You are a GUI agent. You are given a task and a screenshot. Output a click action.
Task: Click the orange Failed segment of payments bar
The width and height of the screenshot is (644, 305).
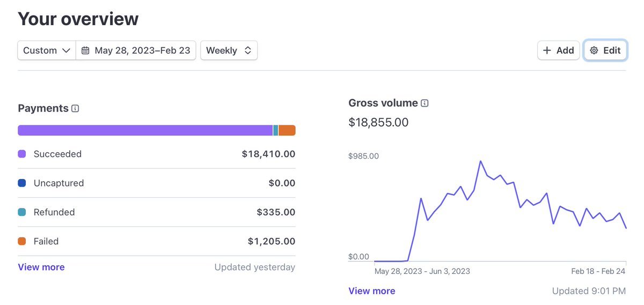click(287, 130)
